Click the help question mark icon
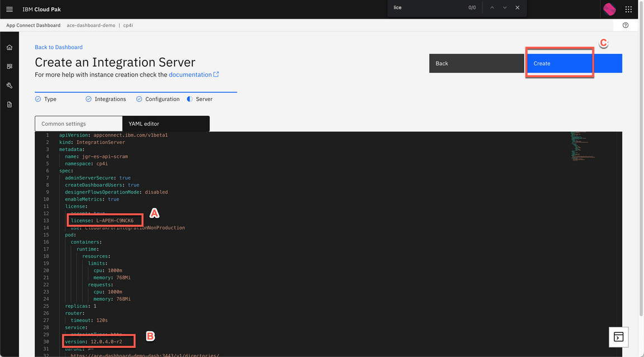The height and width of the screenshot is (357, 644). (626, 25)
